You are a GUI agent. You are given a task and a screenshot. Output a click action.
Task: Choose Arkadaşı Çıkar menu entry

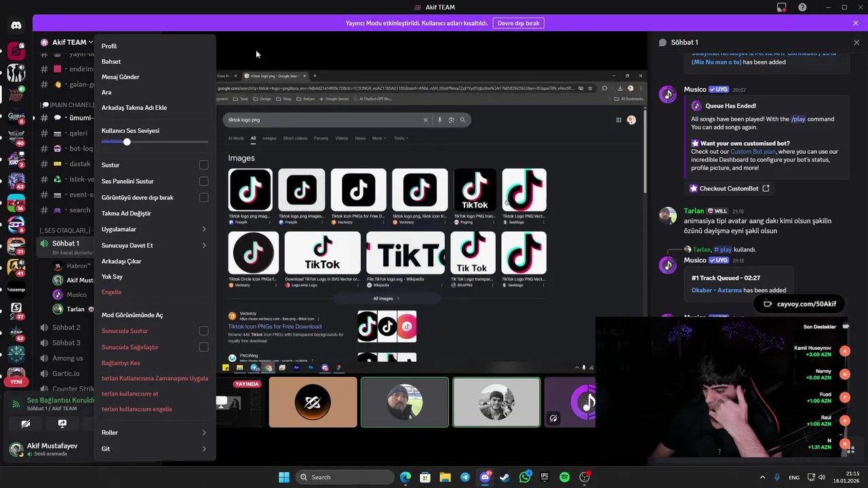[155, 261]
